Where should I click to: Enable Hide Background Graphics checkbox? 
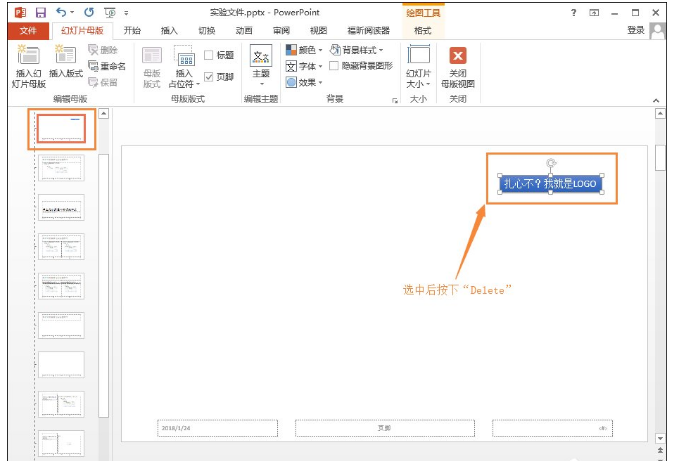point(334,66)
